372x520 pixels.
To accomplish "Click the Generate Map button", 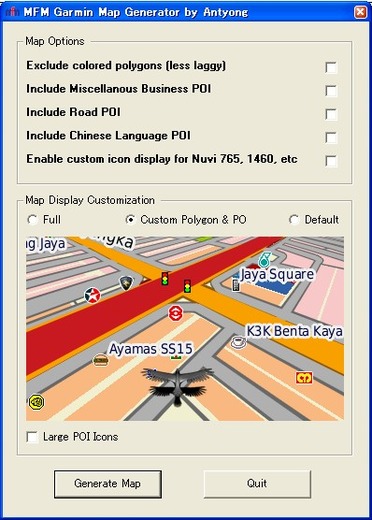I will (x=108, y=484).
